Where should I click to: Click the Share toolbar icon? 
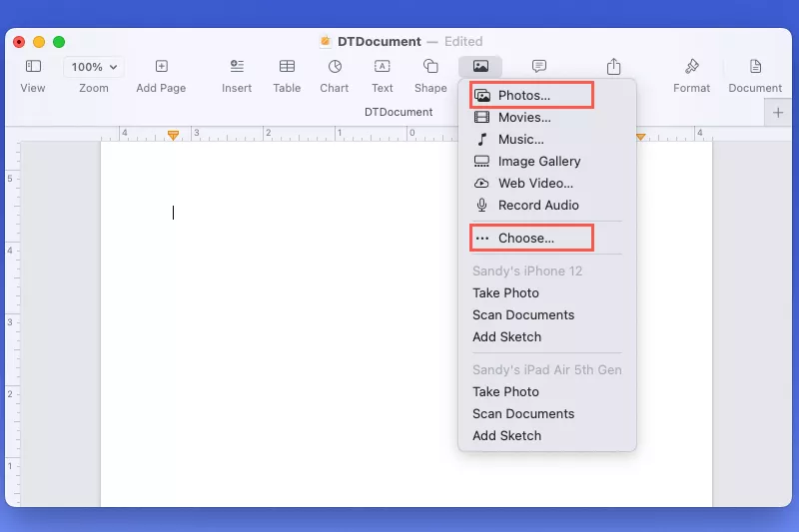coord(614,66)
